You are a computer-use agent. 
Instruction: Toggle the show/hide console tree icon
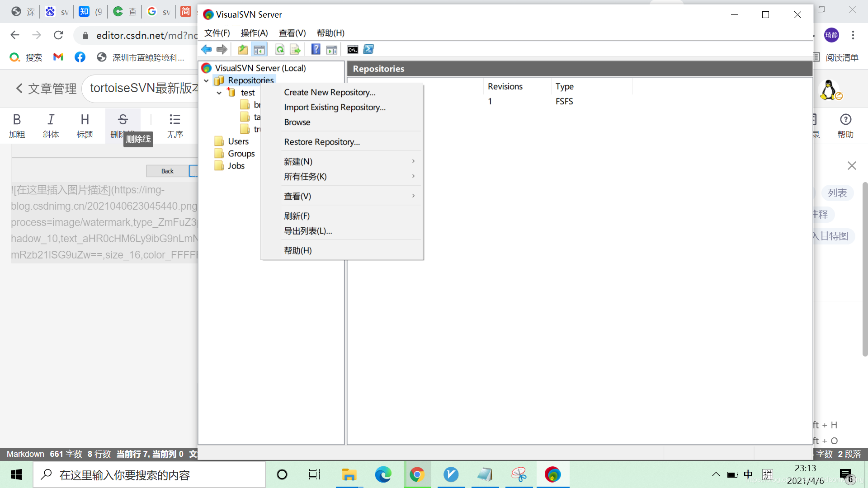click(259, 49)
